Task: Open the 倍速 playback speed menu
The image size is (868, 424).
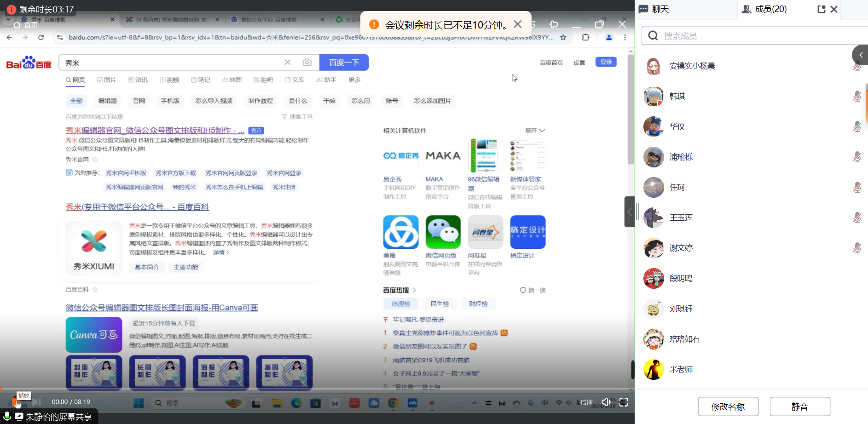Action: [587, 402]
